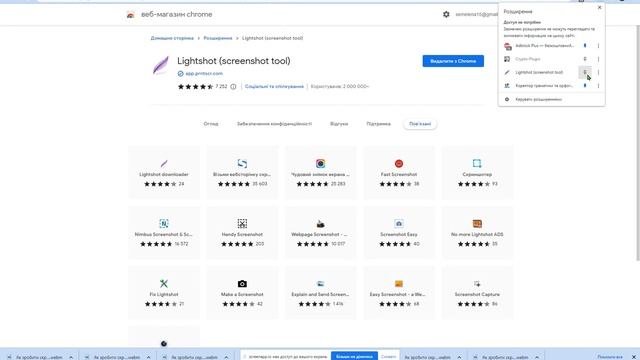This screenshot has width=640, height=360.
Task: Click the Chrome Web Store rainbow logo
Action: tap(130, 15)
